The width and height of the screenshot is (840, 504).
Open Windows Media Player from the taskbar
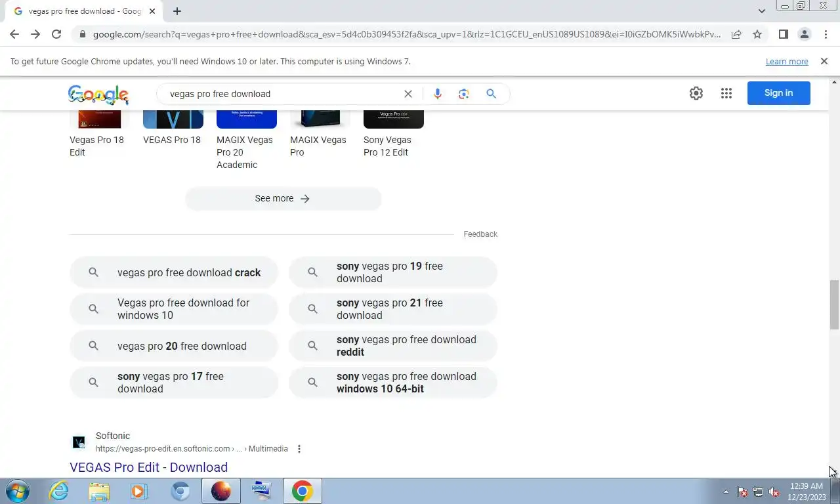(x=139, y=491)
